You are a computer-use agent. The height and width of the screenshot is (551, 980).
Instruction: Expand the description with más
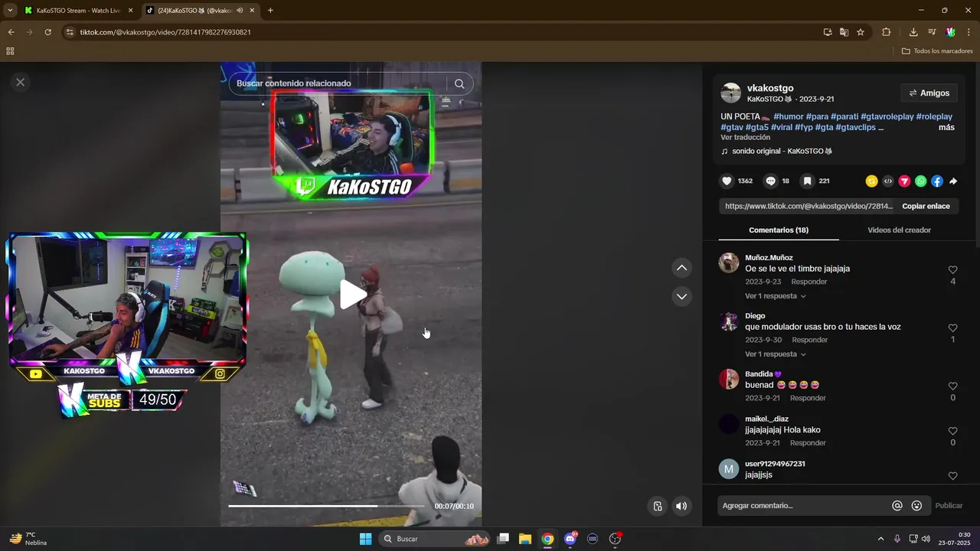click(x=946, y=127)
